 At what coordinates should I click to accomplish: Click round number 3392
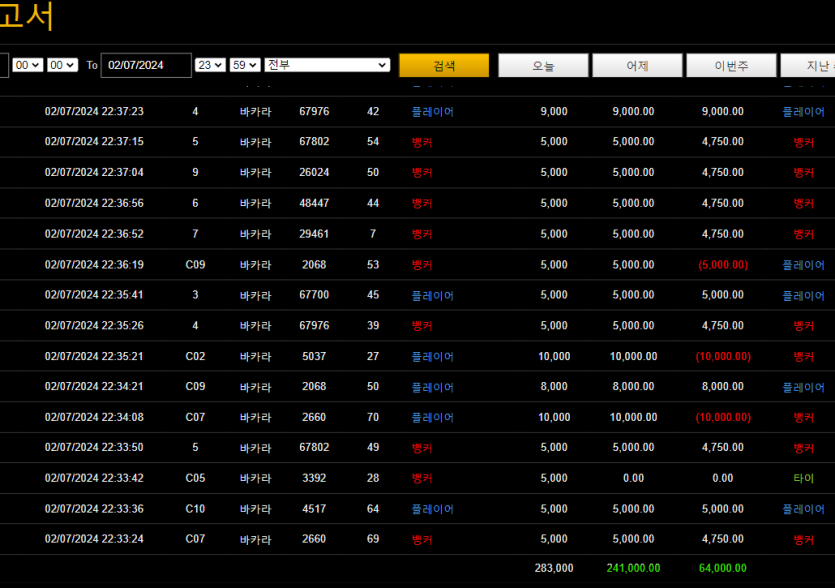[314, 478]
